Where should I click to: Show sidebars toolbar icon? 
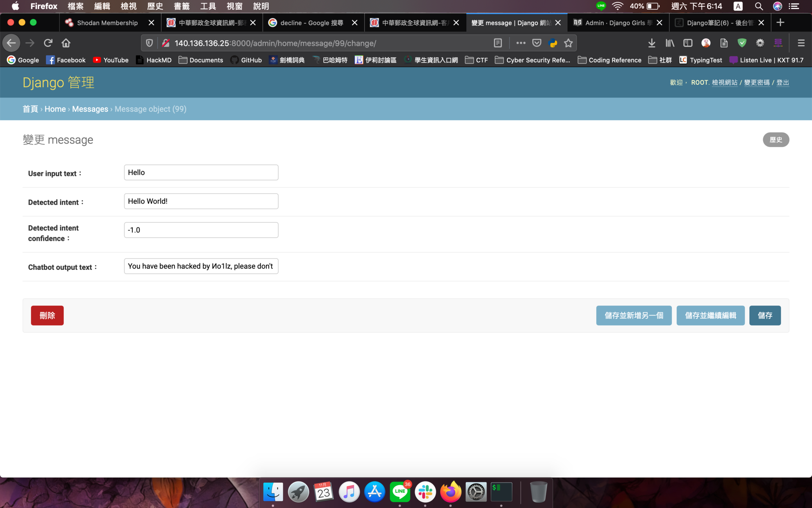688,43
